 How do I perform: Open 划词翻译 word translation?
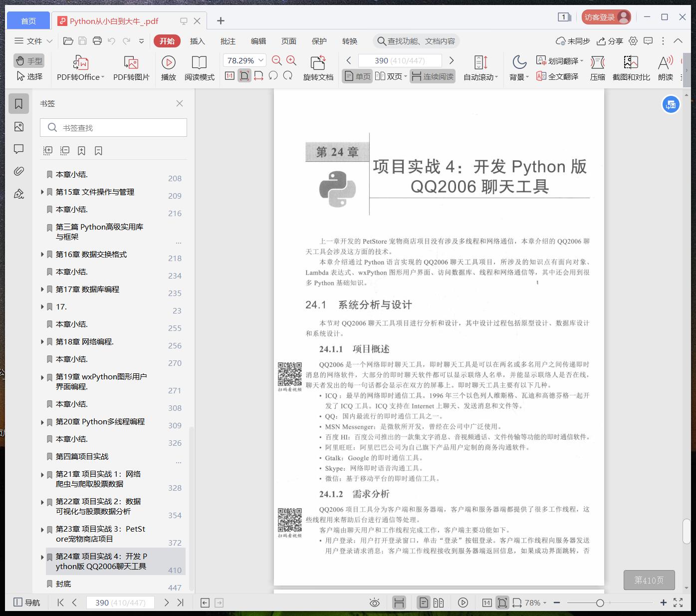click(560, 61)
